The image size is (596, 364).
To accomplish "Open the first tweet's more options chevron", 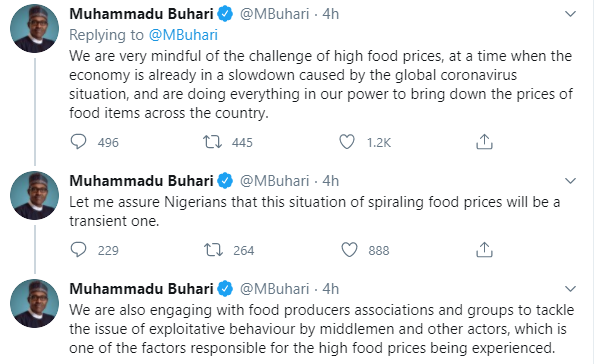I will 571,14.
